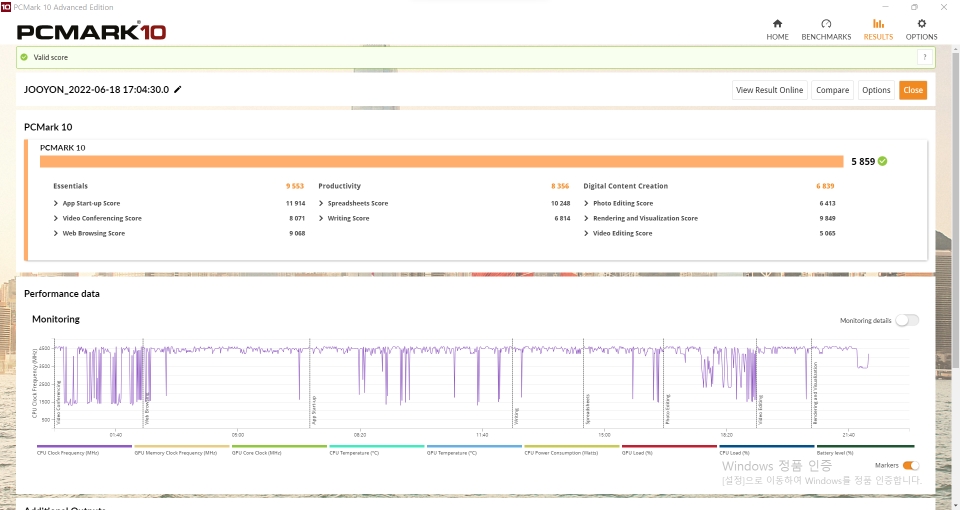Toggle the Monitoring details switch

[907, 320]
